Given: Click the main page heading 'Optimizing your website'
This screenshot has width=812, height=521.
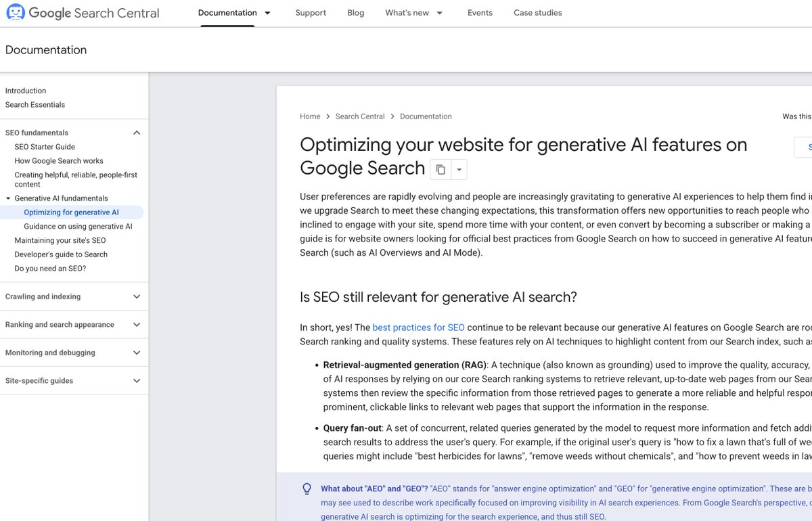Looking at the screenshot, I should point(524,156).
